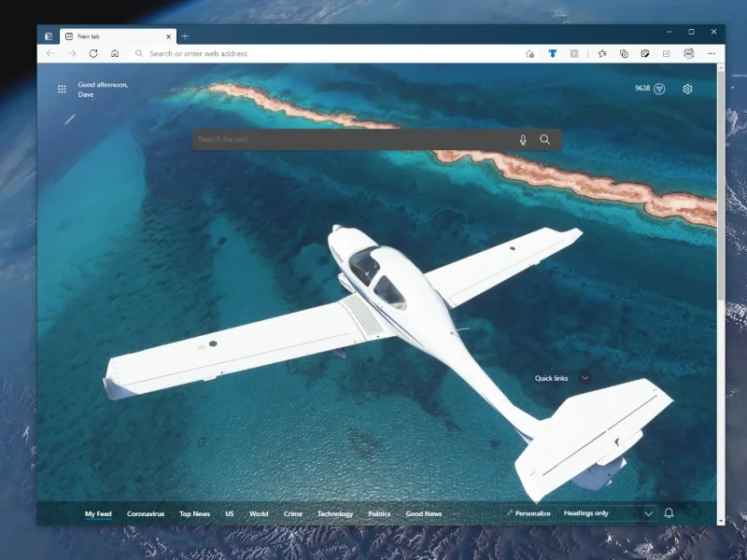Open Microsoft Rewards with the trophy icon
747x560 pixels.
(x=659, y=89)
